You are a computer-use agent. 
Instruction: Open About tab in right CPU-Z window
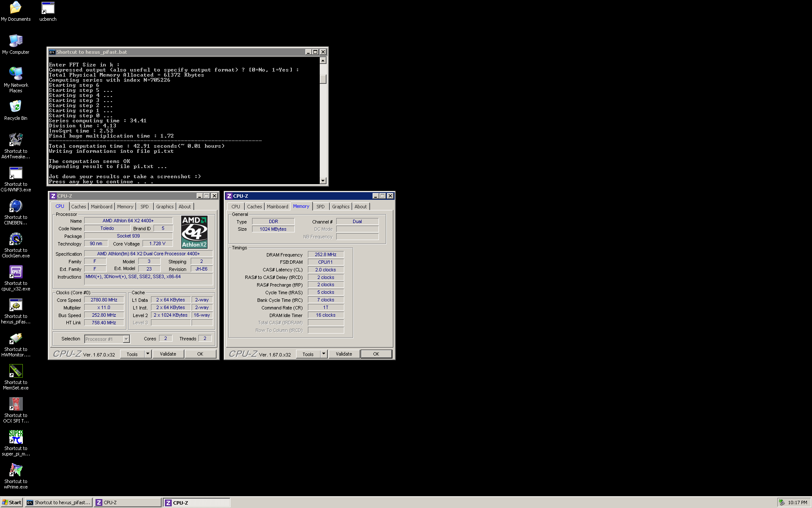coord(361,207)
